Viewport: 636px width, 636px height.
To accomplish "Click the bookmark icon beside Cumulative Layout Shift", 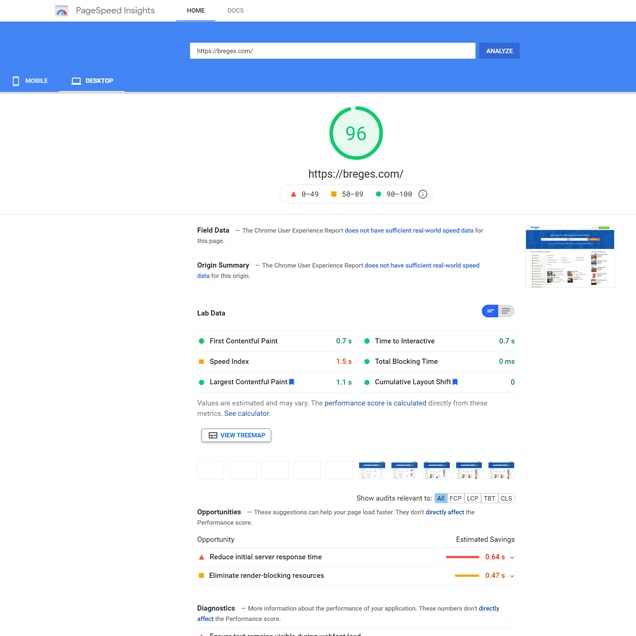I will [x=455, y=382].
